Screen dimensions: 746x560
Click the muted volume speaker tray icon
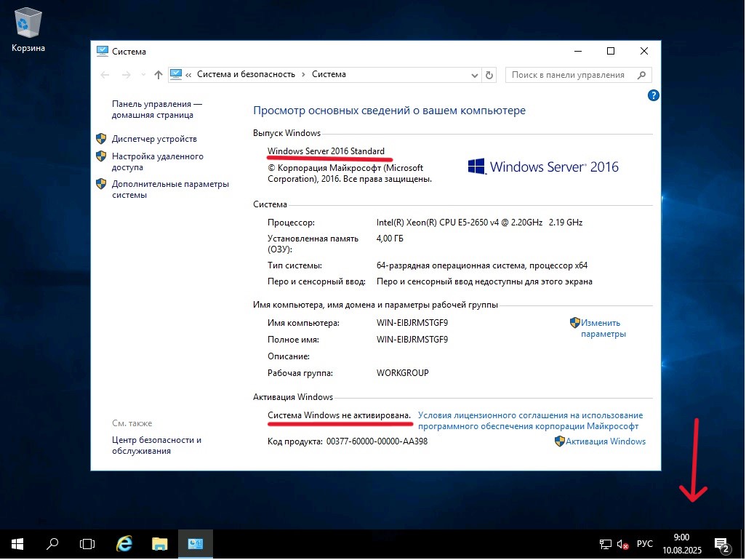[623, 544]
